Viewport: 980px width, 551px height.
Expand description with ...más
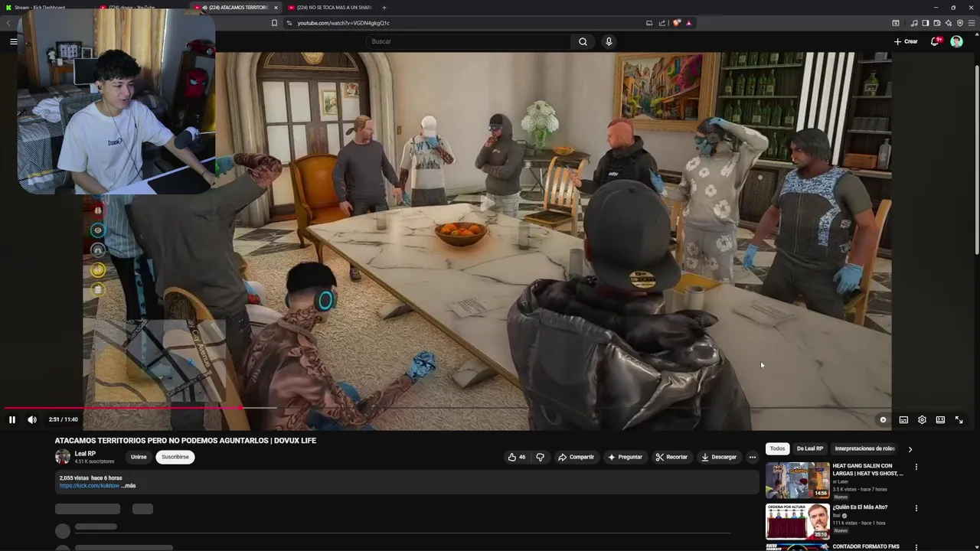point(129,486)
